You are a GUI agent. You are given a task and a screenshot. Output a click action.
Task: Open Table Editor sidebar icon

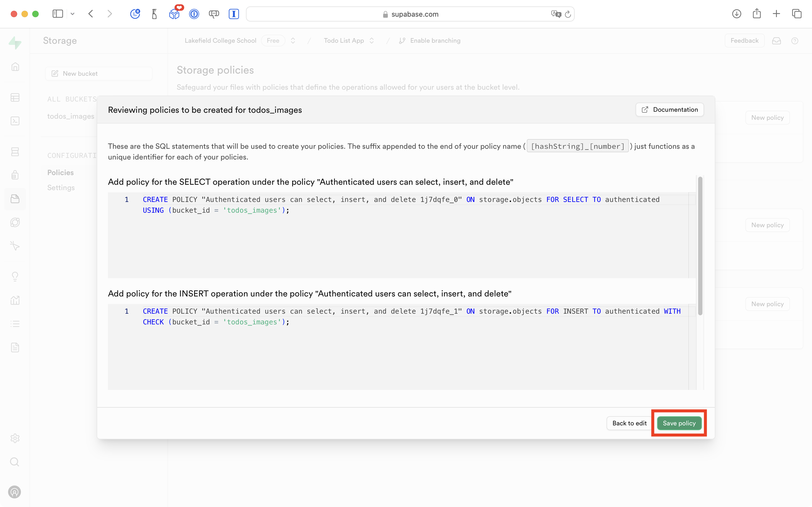15,97
